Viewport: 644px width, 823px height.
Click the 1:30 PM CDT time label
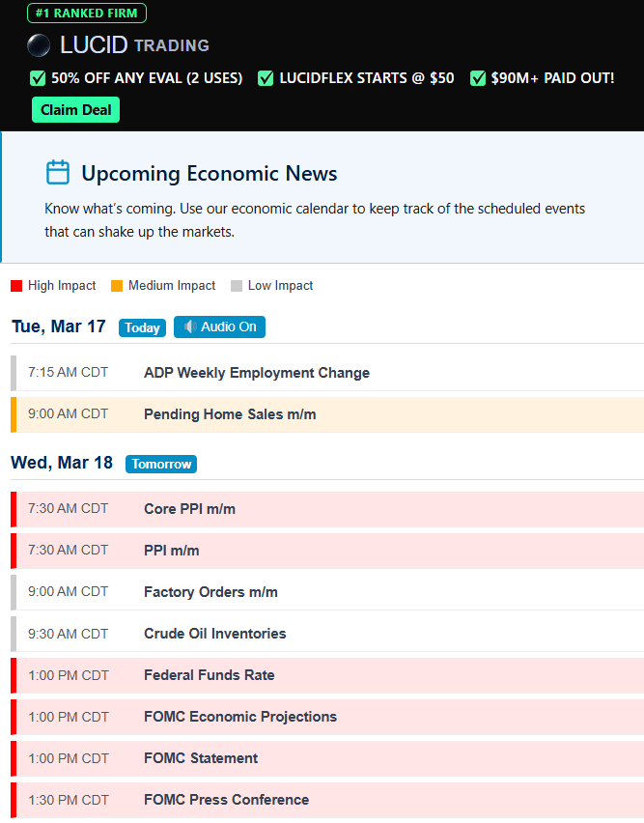coord(69,800)
